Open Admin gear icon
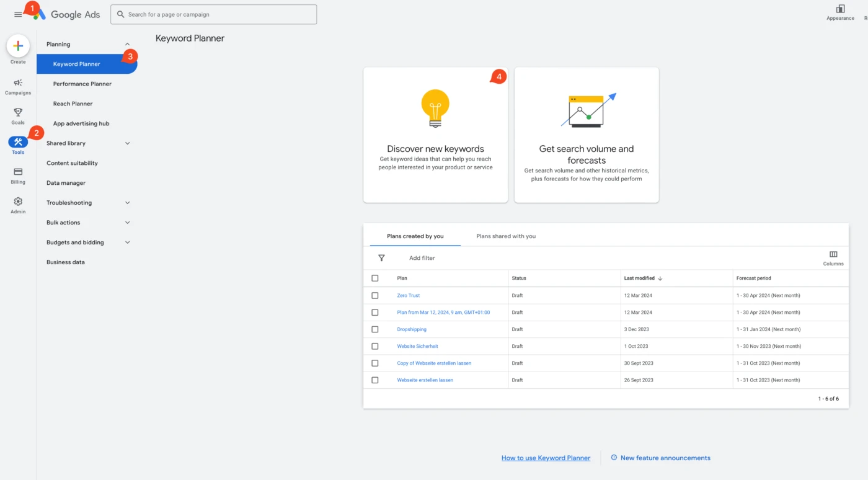 18,202
